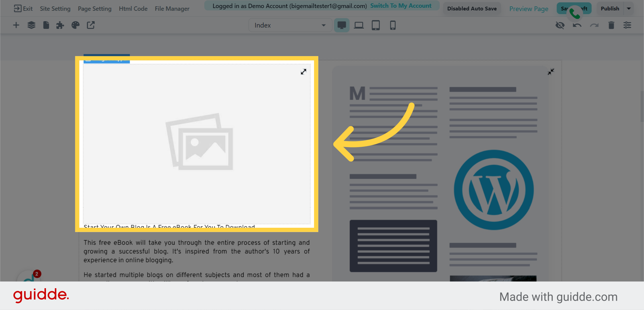Open the puzzle piece plugins icon
This screenshot has height=310, width=644.
pos(60,25)
